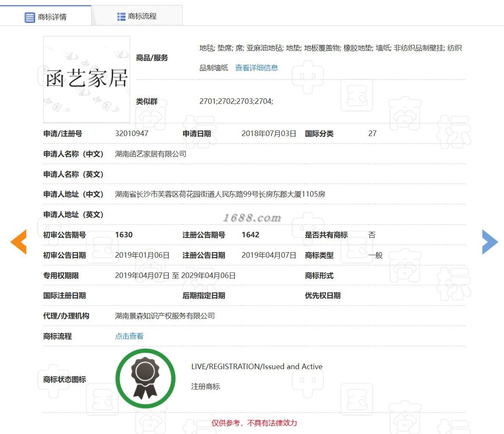This screenshot has height=434, width=504.
Task: Click 点击查看 trademark process link
Action: 129,336
